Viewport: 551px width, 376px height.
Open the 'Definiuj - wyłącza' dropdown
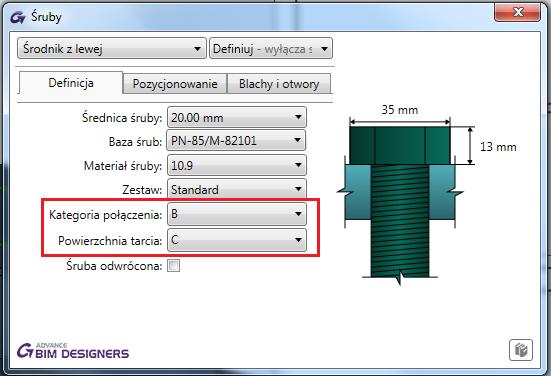pyautogui.click(x=271, y=48)
